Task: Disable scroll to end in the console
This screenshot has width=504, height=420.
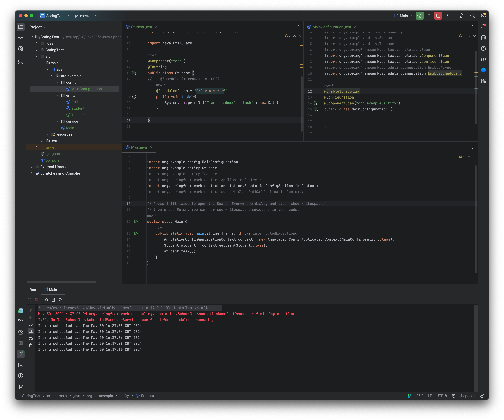Action: click(31, 332)
